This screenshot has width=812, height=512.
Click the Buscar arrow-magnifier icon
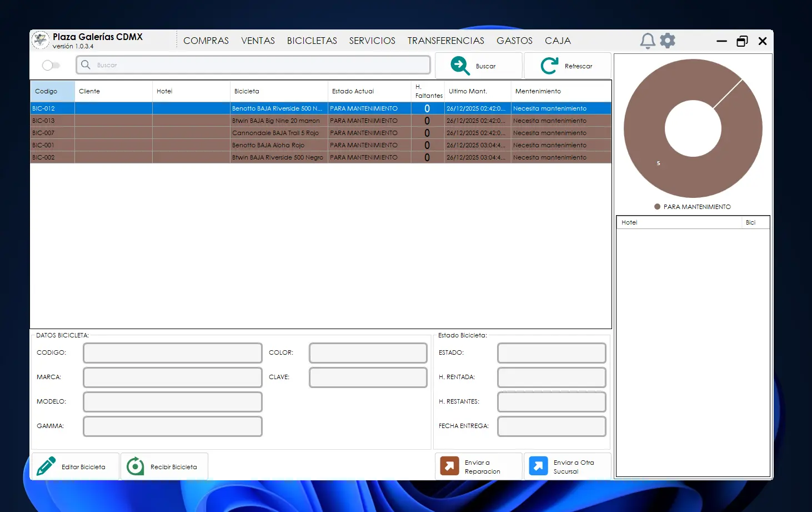point(460,66)
